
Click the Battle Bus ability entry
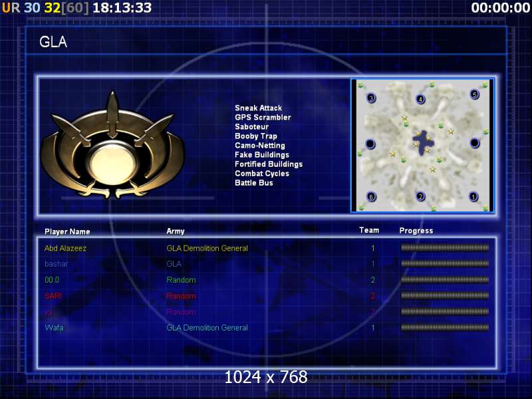click(x=254, y=183)
